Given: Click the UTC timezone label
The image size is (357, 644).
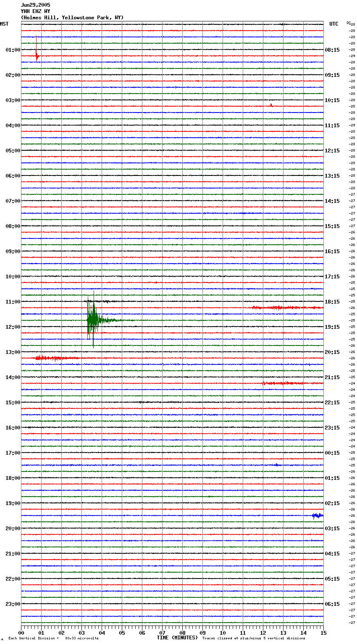Looking at the screenshot, I should coord(334,24).
